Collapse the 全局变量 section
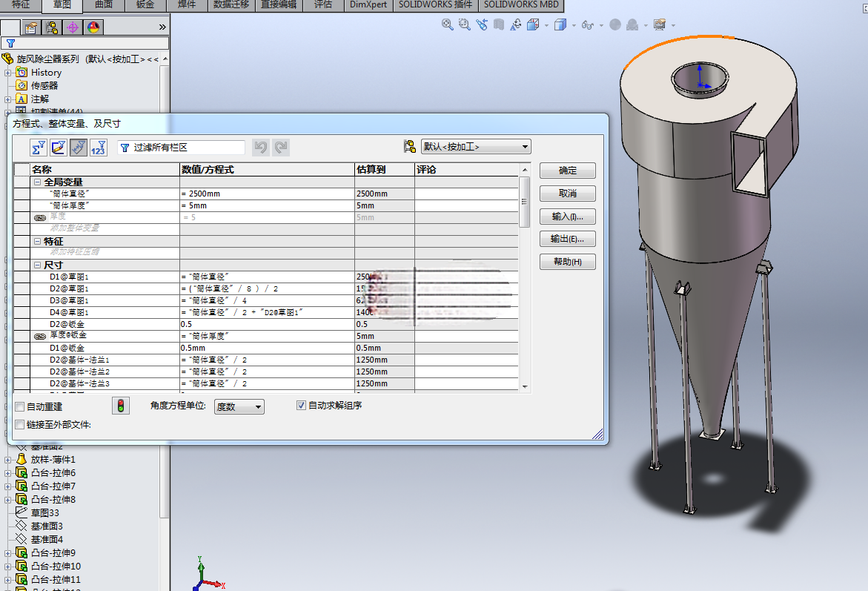The height and width of the screenshot is (591, 868). tap(38, 182)
